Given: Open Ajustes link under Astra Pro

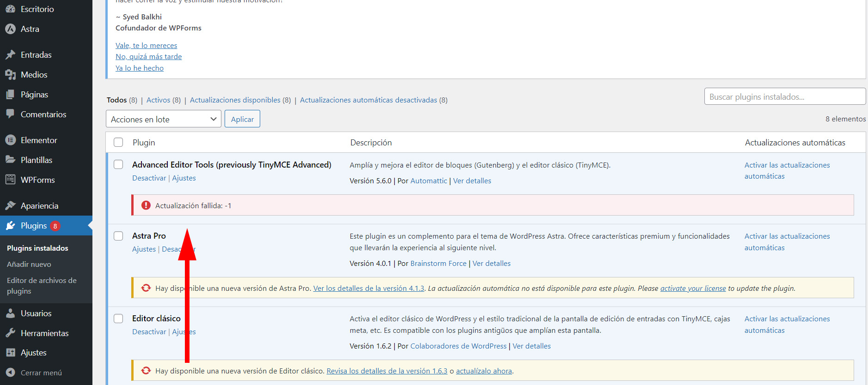Looking at the screenshot, I should click(x=144, y=249).
